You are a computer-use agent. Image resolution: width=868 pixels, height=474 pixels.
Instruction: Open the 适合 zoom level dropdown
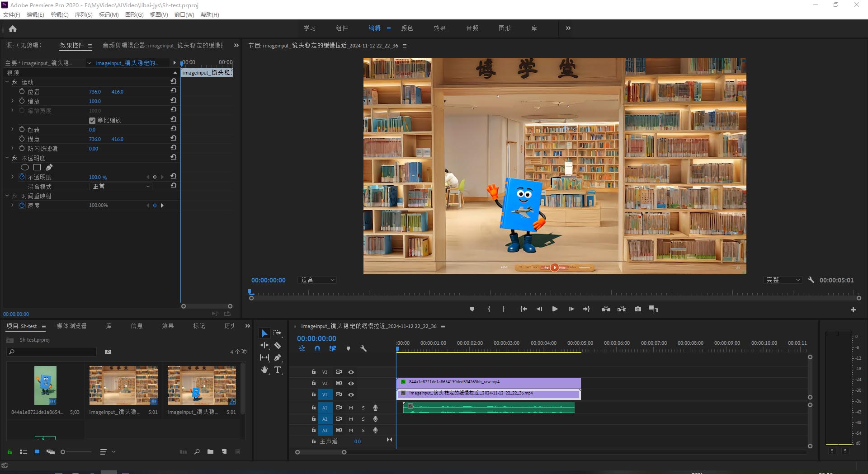pos(318,280)
